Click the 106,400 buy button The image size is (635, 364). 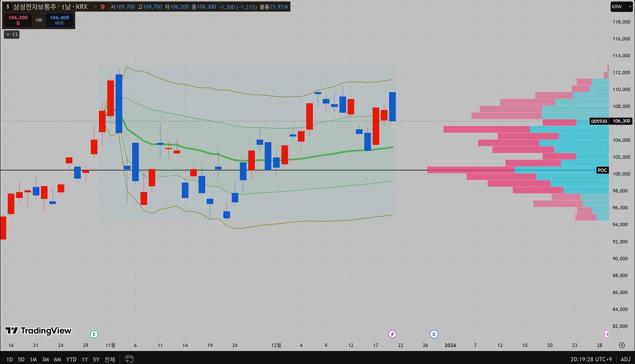59,20
